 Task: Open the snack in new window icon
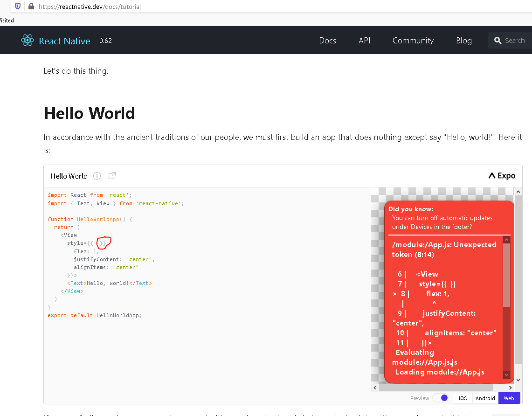pos(112,176)
